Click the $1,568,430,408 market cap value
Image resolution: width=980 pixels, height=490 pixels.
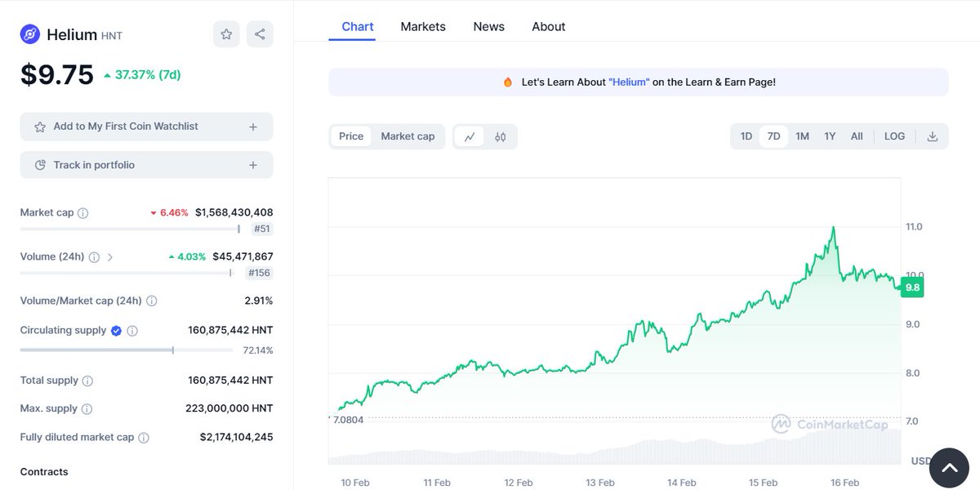point(234,213)
